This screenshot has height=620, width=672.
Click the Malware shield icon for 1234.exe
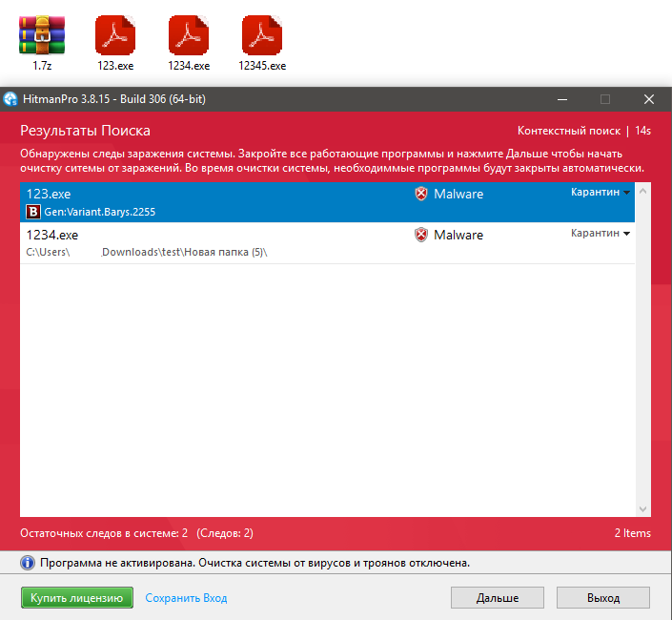(421, 235)
